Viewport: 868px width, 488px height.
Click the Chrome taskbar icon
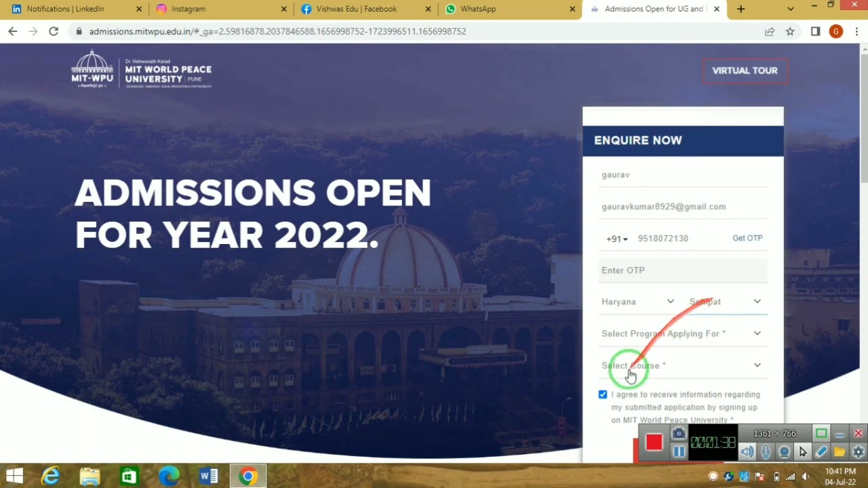point(248,476)
